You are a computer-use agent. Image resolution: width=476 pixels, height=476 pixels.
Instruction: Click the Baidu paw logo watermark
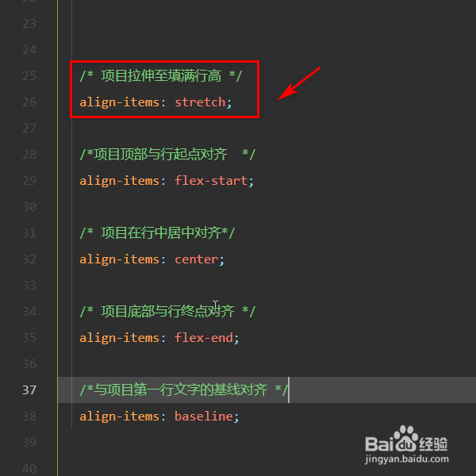(406, 439)
